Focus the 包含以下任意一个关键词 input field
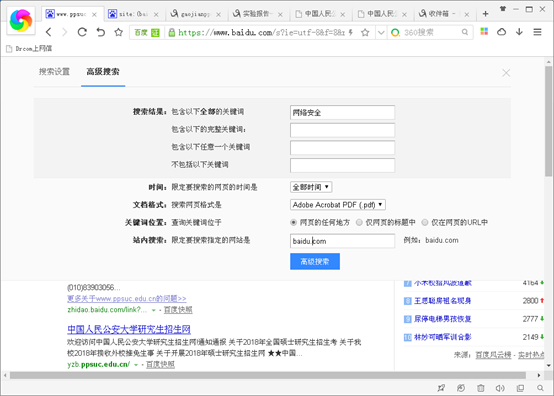This screenshot has width=554, height=396. pos(342,148)
